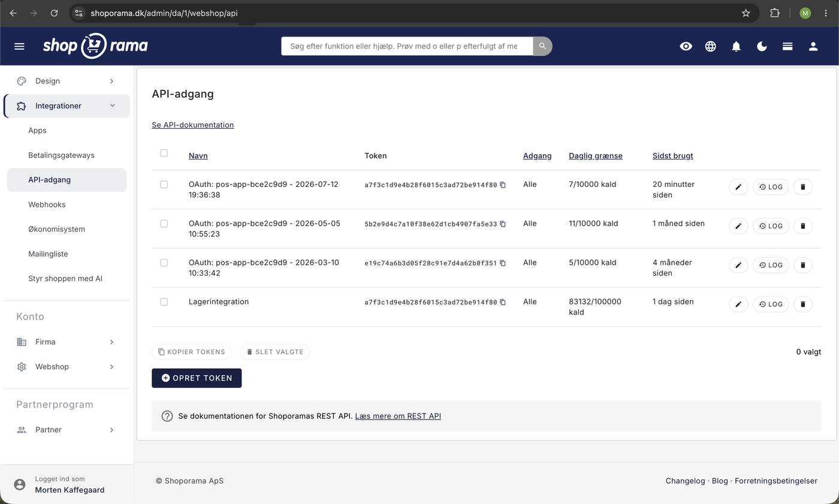Click the card icon in the header

(x=787, y=46)
